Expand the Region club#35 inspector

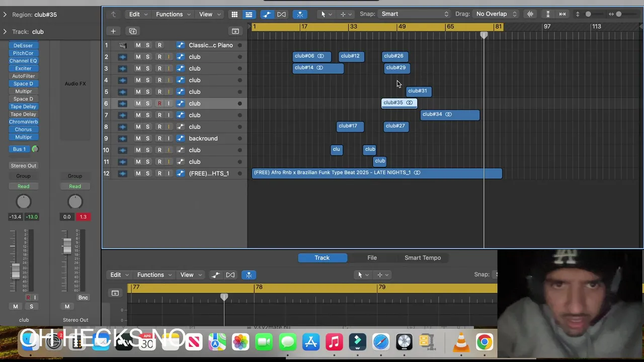coord(5,15)
